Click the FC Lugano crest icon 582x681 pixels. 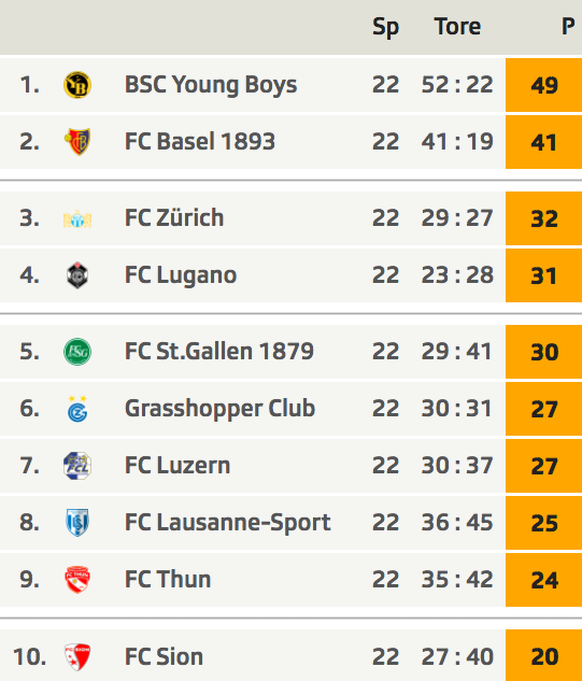click(77, 275)
